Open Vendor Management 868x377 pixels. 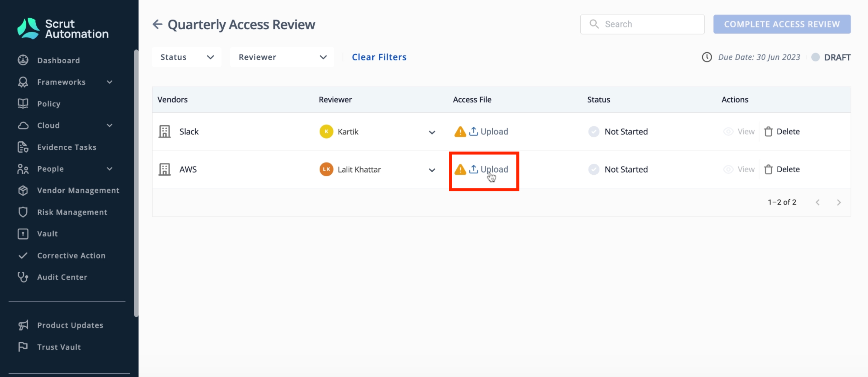pos(78,191)
